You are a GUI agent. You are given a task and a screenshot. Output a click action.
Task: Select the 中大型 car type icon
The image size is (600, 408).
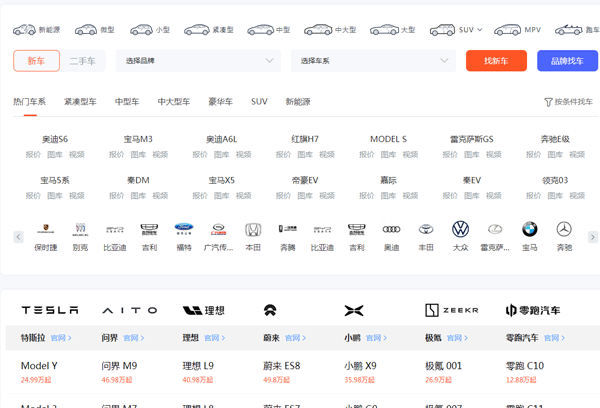[318, 29]
